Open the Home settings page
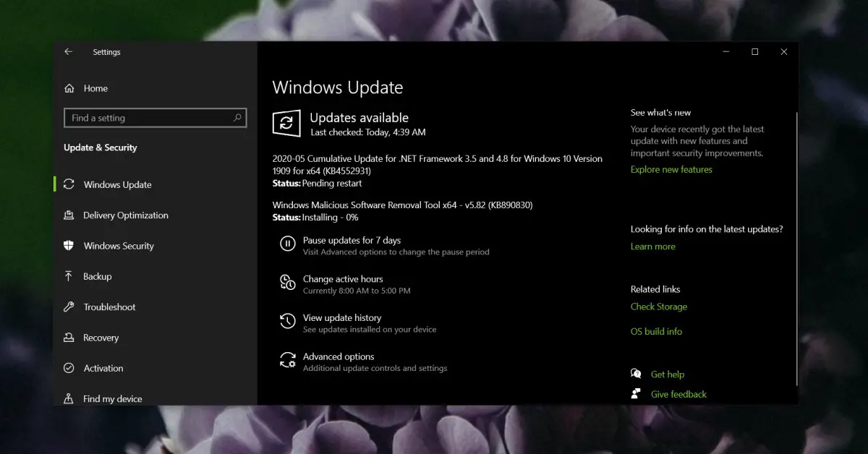Screen dimensions: 868x454 click(x=95, y=88)
